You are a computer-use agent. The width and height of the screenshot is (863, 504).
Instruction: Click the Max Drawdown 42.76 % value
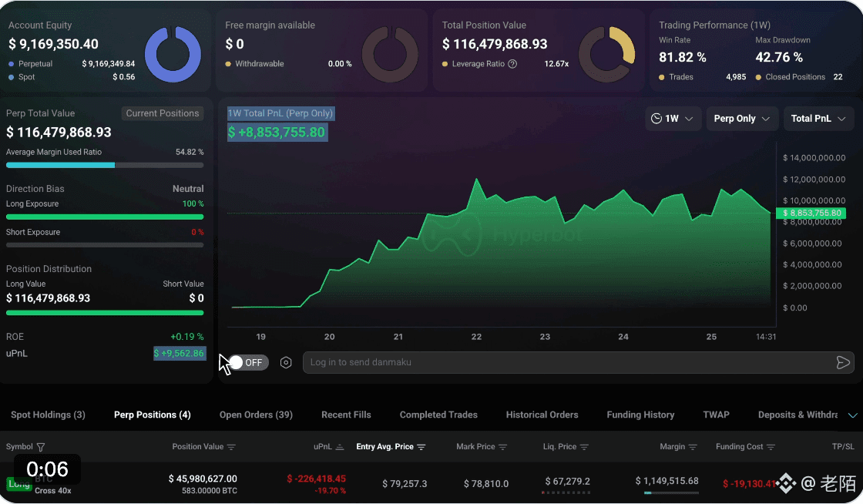pyautogui.click(x=779, y=57)
